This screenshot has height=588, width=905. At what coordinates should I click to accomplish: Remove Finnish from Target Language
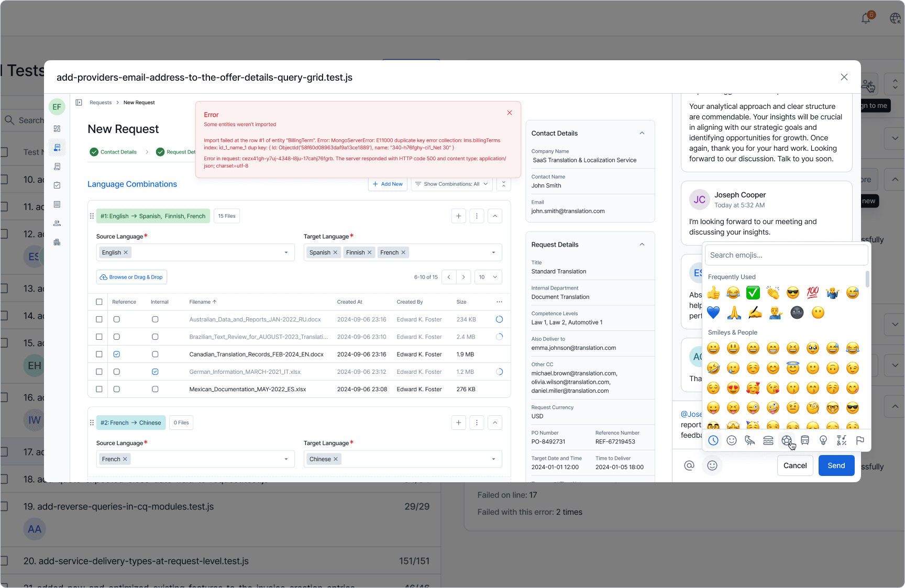pyautogui.click(x=369, y=252)
